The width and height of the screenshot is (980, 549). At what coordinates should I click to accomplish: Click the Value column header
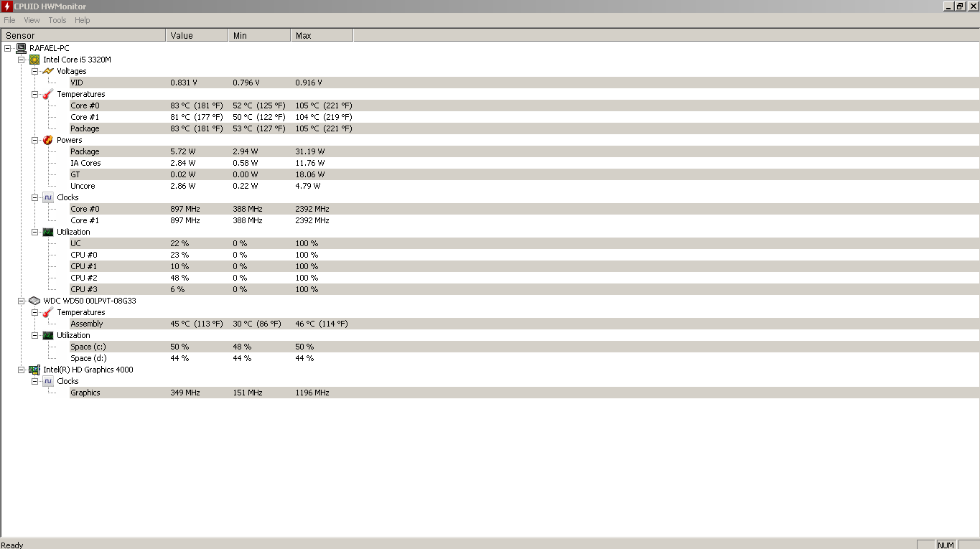tap(197, 35)
